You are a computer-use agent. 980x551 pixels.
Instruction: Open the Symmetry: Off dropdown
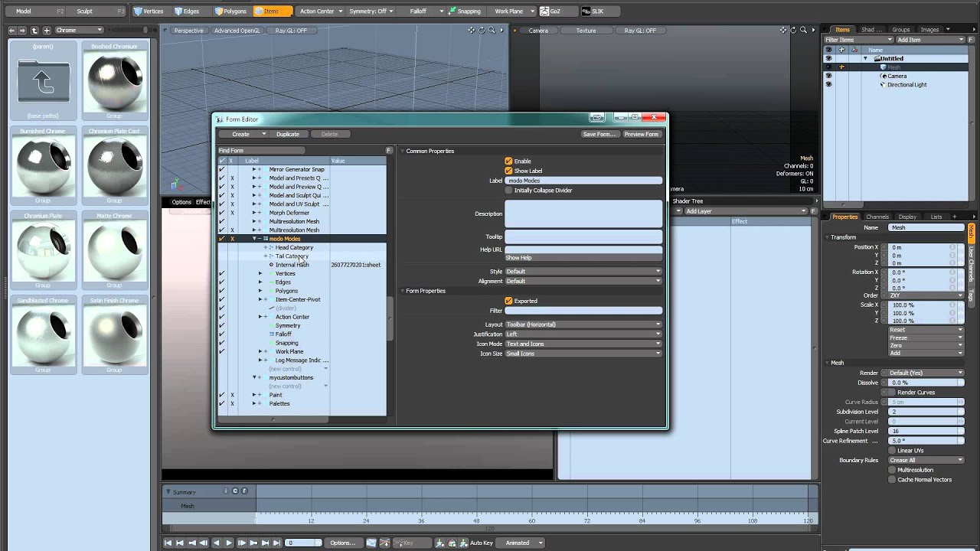pos(371,11)
